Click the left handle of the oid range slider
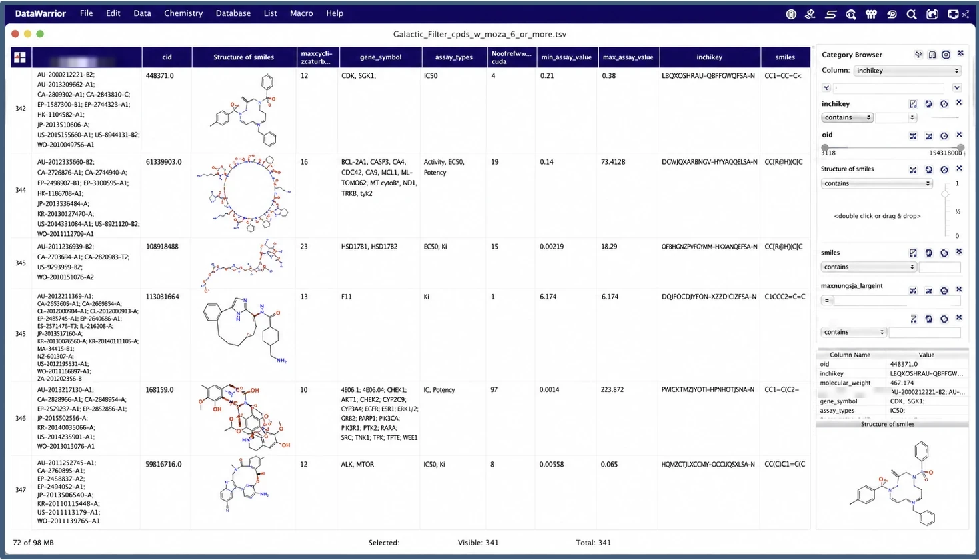The image size is (979, 560). coord(825,147)
